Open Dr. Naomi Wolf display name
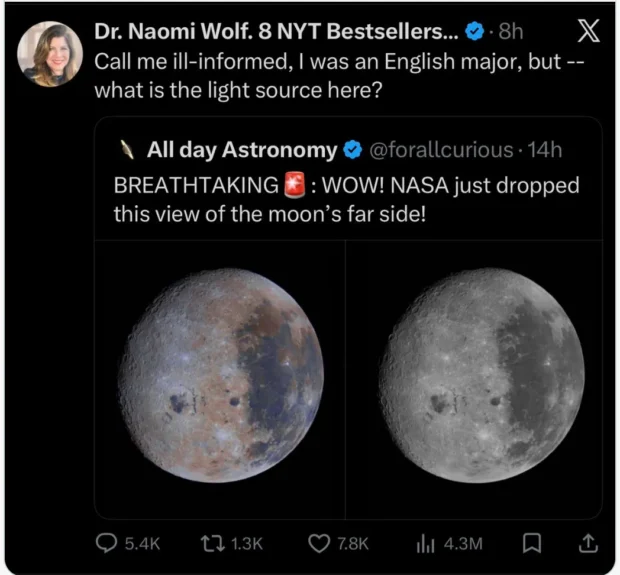 click(276, 31)
